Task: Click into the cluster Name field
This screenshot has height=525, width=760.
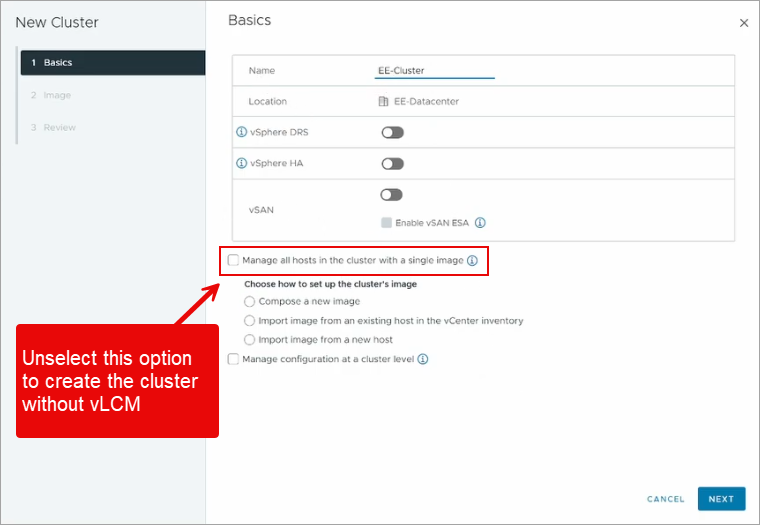Action: [x=434, y=71]
